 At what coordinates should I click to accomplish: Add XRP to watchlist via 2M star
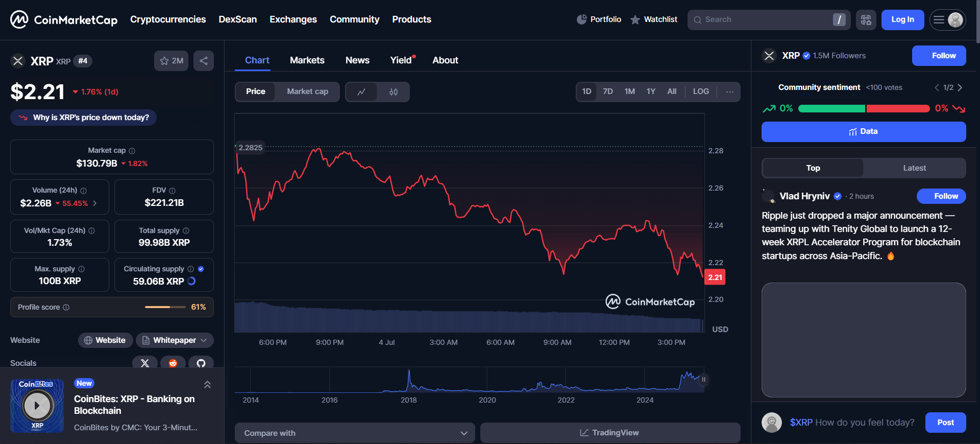171,61
